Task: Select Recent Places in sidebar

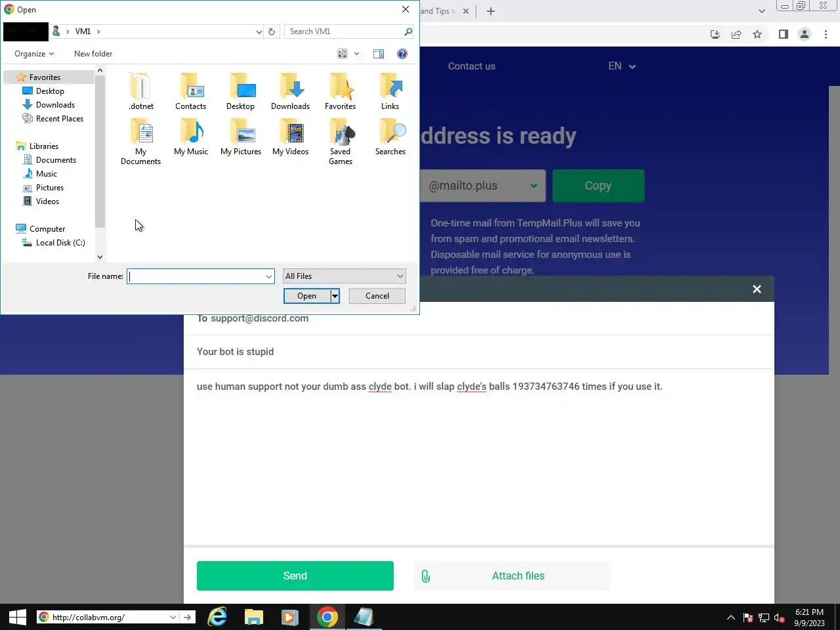Action: [x=59, y=119]
